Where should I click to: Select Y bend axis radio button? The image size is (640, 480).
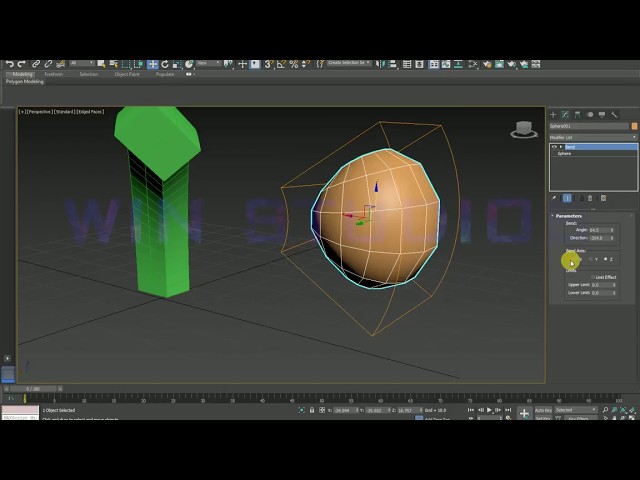point(590,260)
